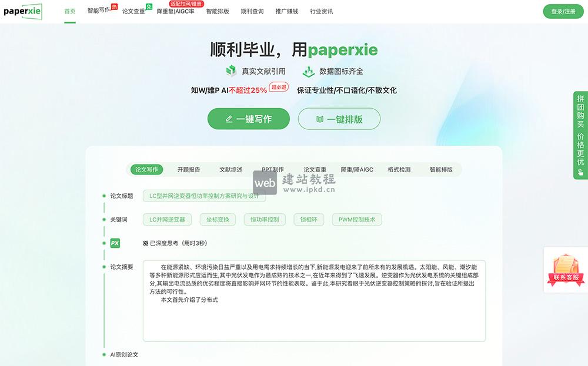Switch to the 文献综述 tab
Screen dimensions: 588x366
pyautogui.click(x=230, y=169)
